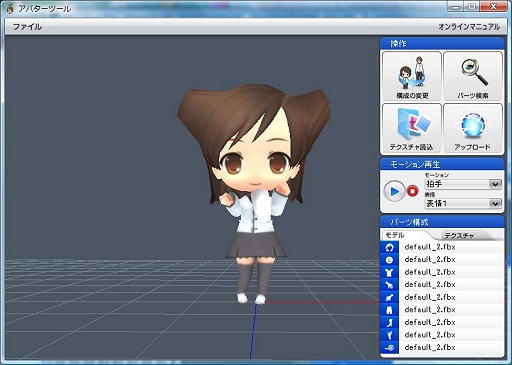Stop motion playback with red stop button
Screen dimensions: 512x365
click(413, 191)
